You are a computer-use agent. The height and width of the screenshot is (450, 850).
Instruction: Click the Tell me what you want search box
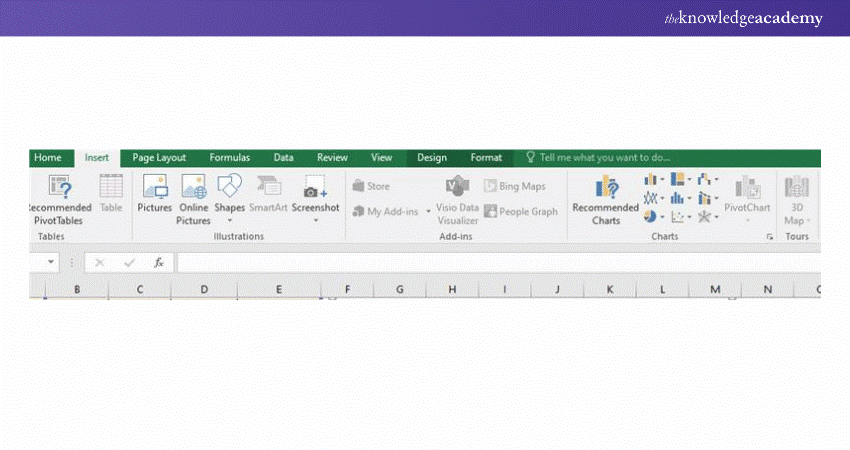[604, 158]
